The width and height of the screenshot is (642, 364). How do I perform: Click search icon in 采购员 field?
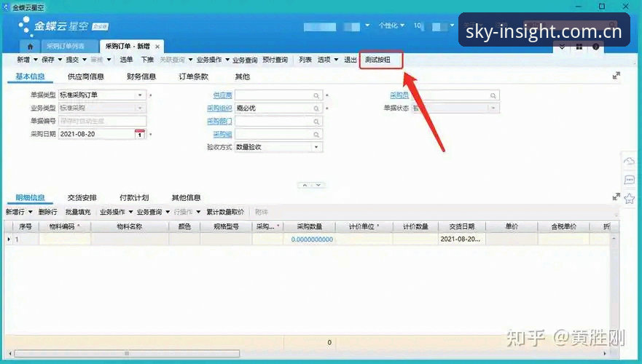point(493,95)
